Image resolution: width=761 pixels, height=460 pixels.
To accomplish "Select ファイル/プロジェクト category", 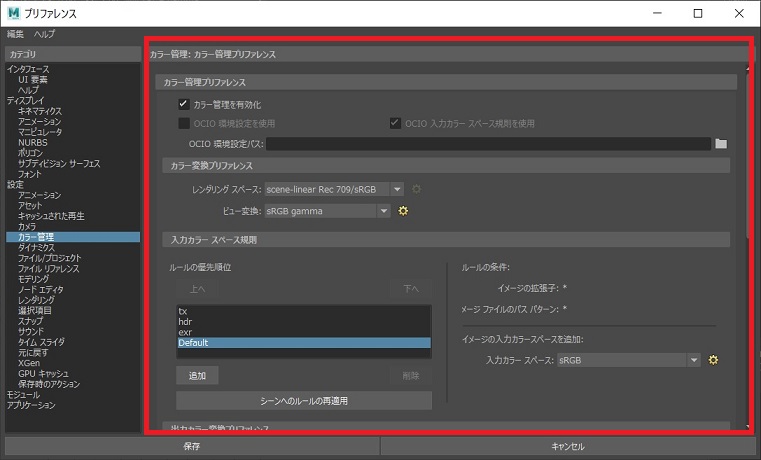I will click(x=50, y=258).
